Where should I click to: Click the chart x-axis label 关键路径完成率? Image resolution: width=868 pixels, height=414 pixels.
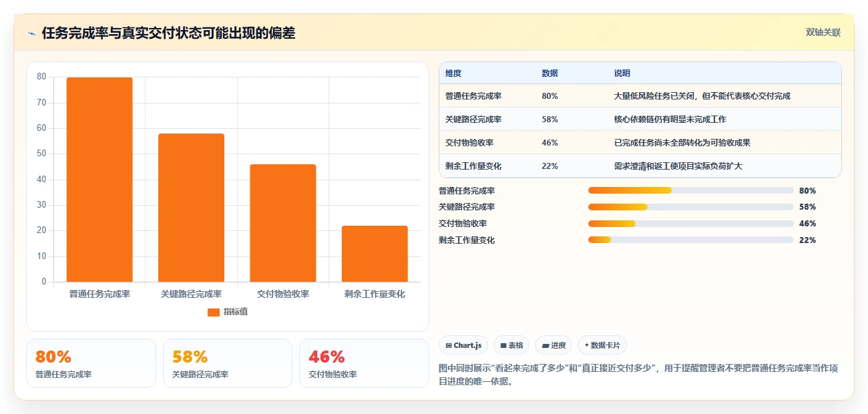tap(191, 294)
